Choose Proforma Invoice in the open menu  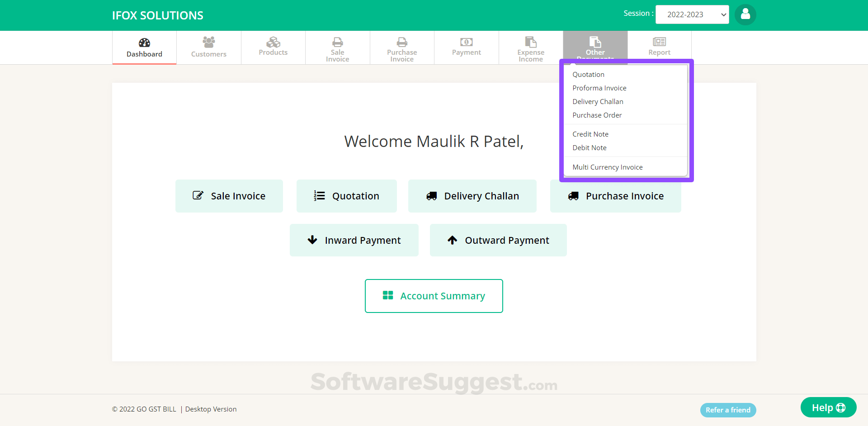599,88
